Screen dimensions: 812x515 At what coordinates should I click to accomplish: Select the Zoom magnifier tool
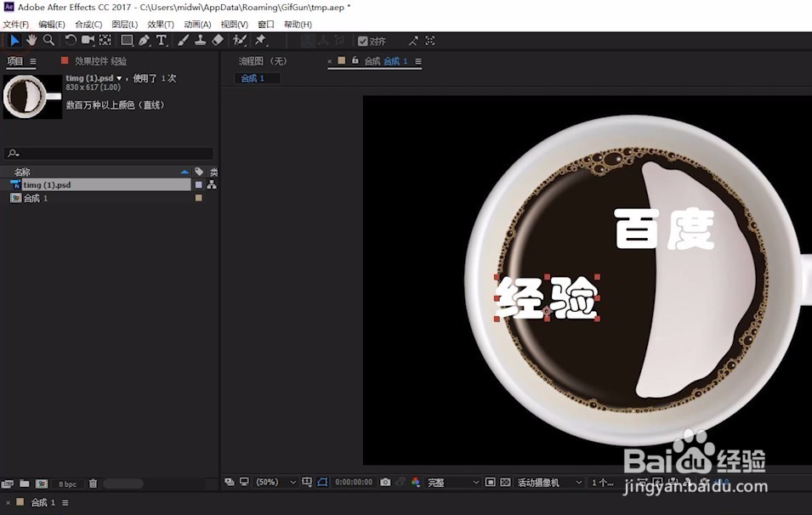(x=48, y=41)
